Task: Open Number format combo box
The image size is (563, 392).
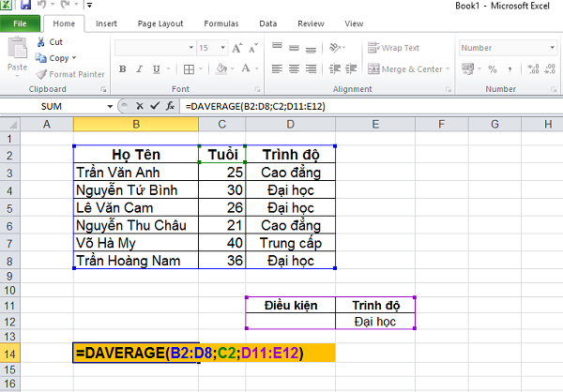Action: click(508, 48)
